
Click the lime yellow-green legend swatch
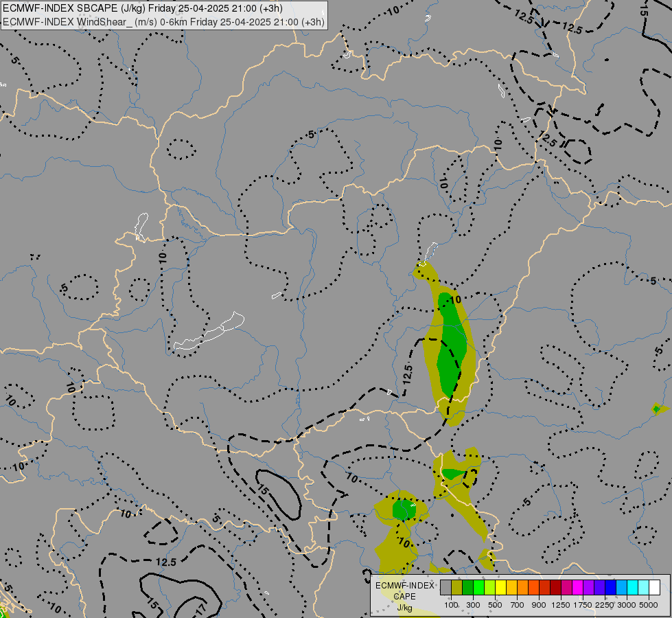coord(489,588)
